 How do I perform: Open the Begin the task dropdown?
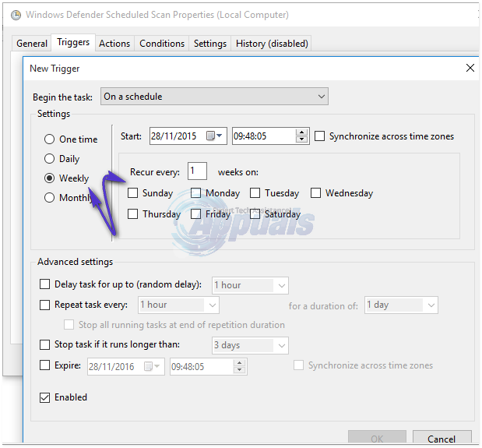click(x=214, y=97)
